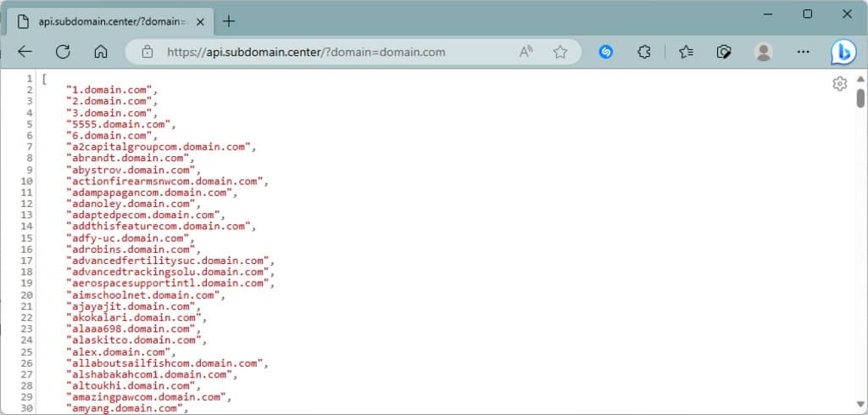Screen dimensions: 868x415
Task: Select the api.subdomain.center tab
Action: point(102,20)
